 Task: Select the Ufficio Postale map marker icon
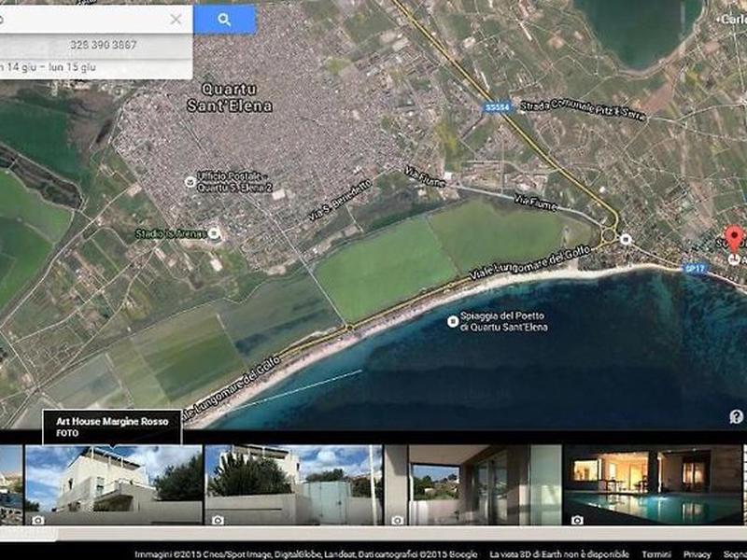click(190, 180)
